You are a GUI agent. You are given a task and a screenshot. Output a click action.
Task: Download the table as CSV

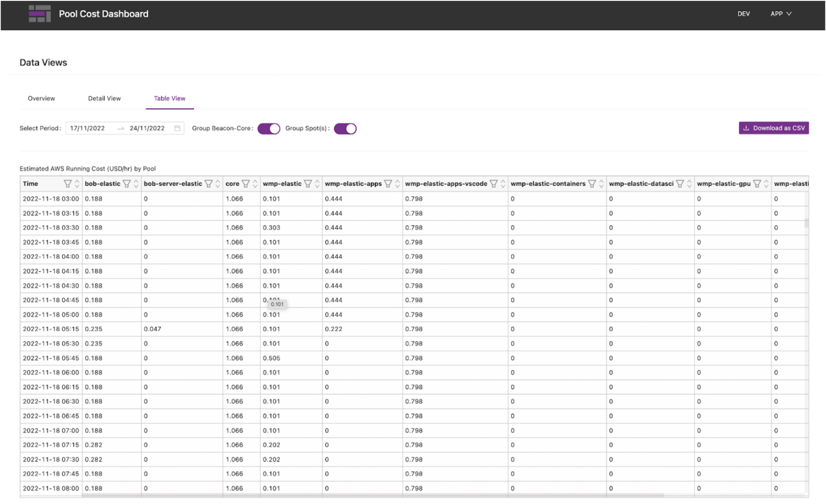(x=774, y=128)
